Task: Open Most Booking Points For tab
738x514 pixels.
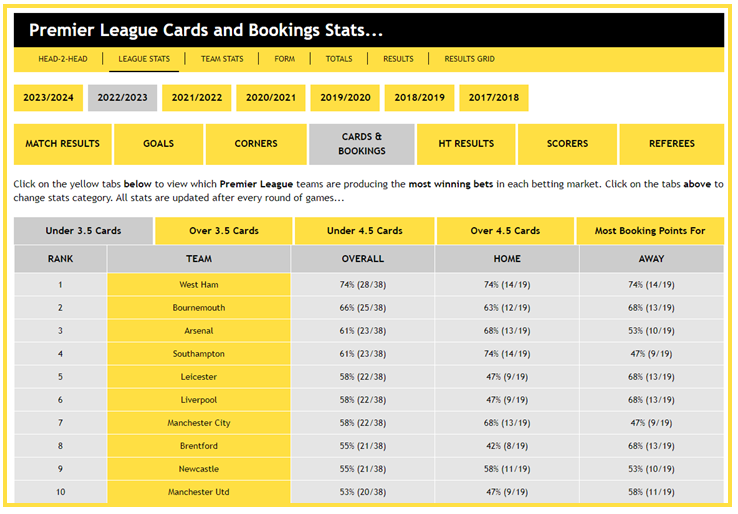Action: point(650,231)
